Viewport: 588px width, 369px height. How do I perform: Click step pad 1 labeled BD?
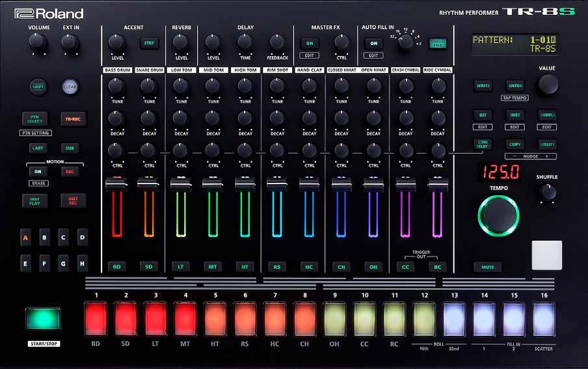96,318
